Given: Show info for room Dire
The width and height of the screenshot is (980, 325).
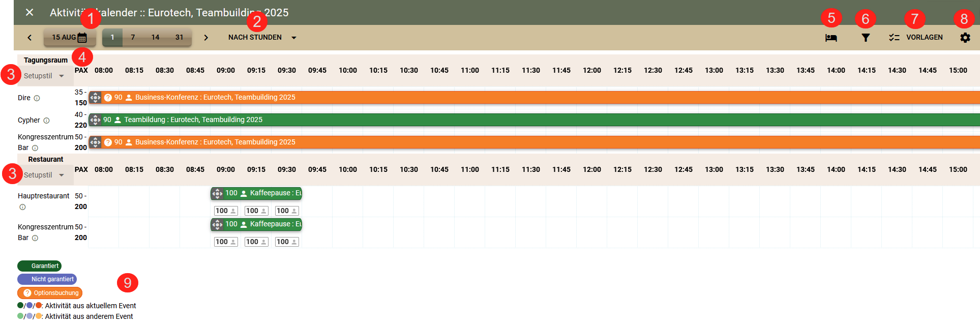Looking at the screenshot, I should coord(37,98).
